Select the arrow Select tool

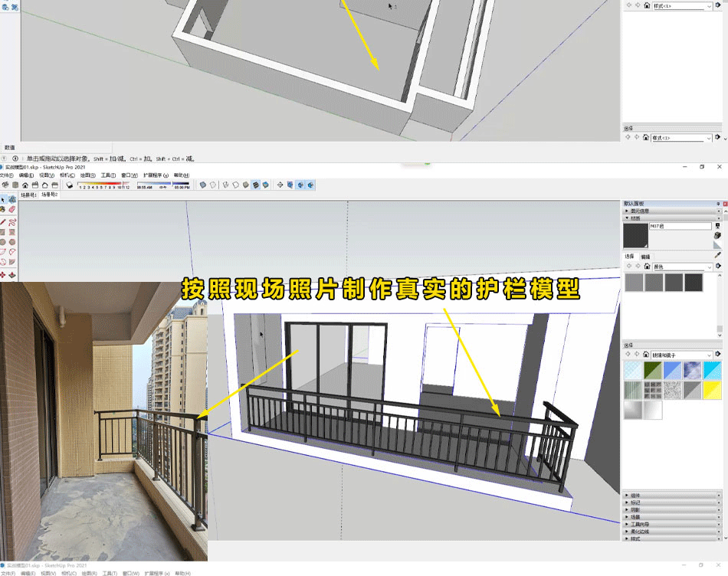(x=3, y=199)
